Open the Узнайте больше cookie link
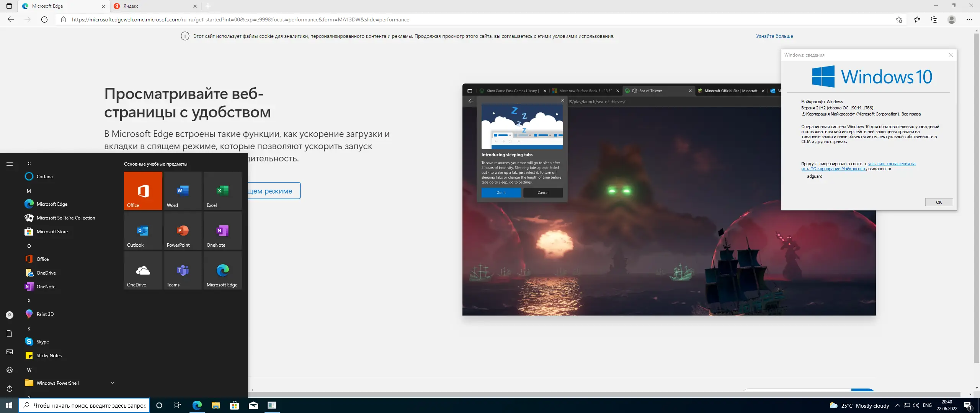Screen dimensions: 980x413 (x=774, y=36)
